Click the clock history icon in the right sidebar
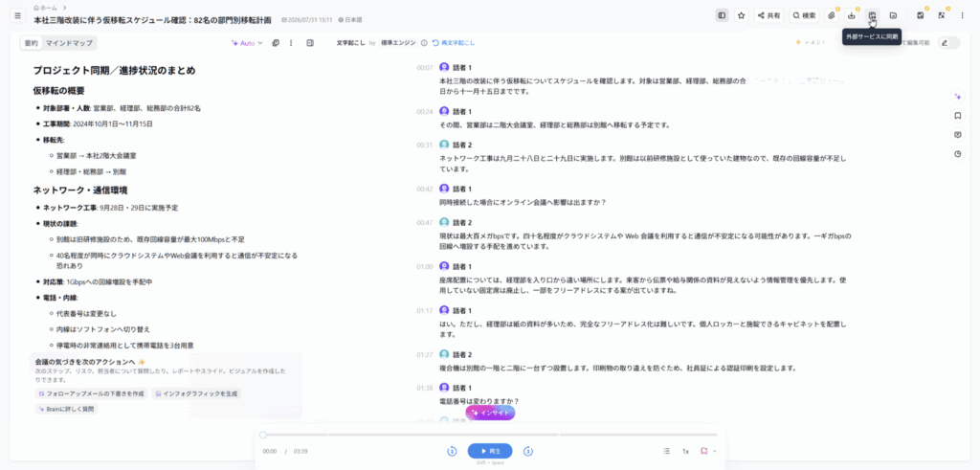The width and height of the screenshot is (980, 470). click(957, 154)
